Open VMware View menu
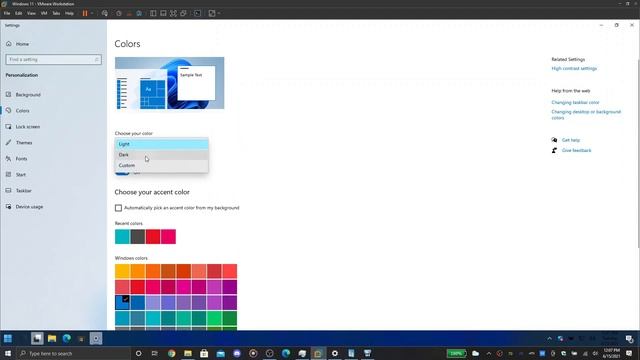 click(x=31, y=13)
